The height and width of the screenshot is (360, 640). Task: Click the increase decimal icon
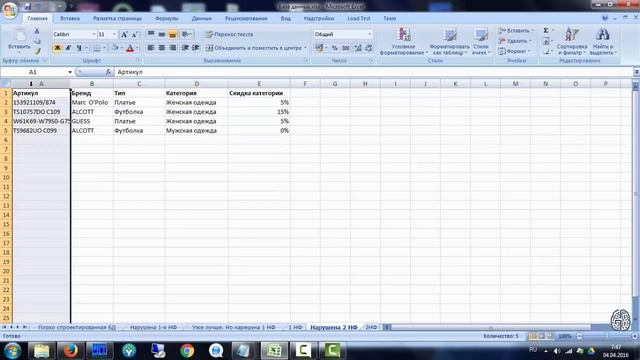point(358,48)
